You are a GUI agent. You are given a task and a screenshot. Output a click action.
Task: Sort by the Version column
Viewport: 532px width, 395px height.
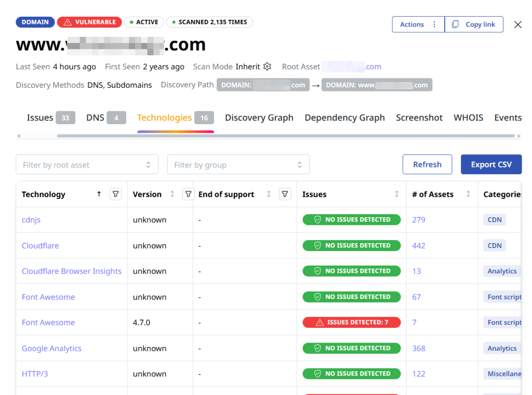pyautogui.click(x=172, y=194)
